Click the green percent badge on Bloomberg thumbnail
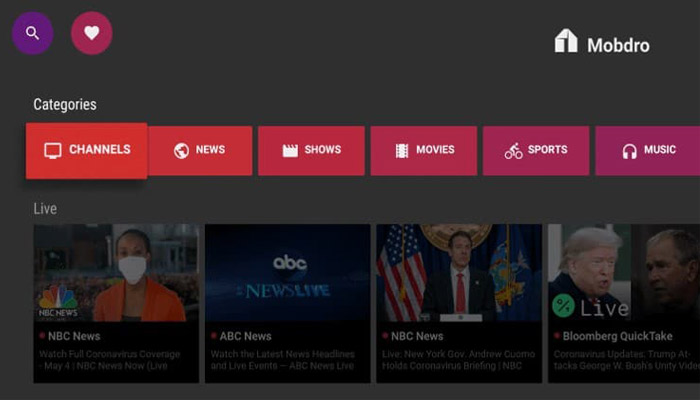Image resolution: width=700 pixels, height=400 pixels. point(563,306)
